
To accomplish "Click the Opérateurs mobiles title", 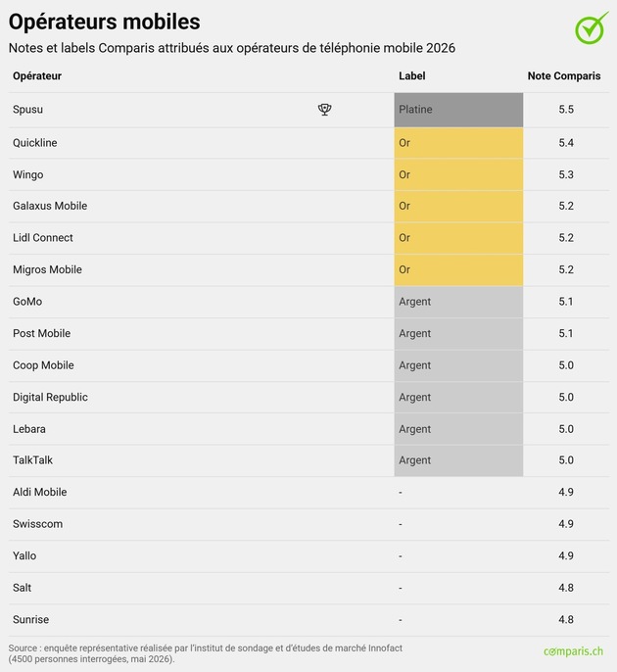I will coord(104,22).
